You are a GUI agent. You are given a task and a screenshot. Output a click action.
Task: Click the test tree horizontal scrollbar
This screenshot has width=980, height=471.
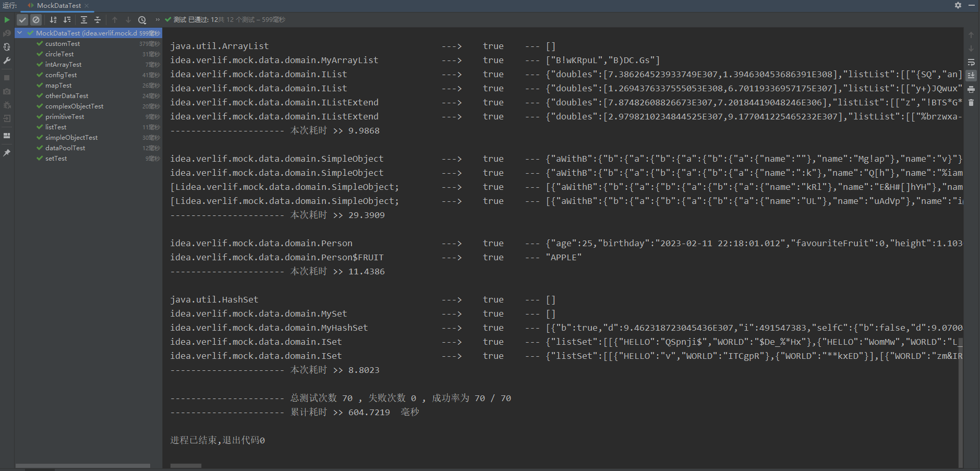(83, 466)
